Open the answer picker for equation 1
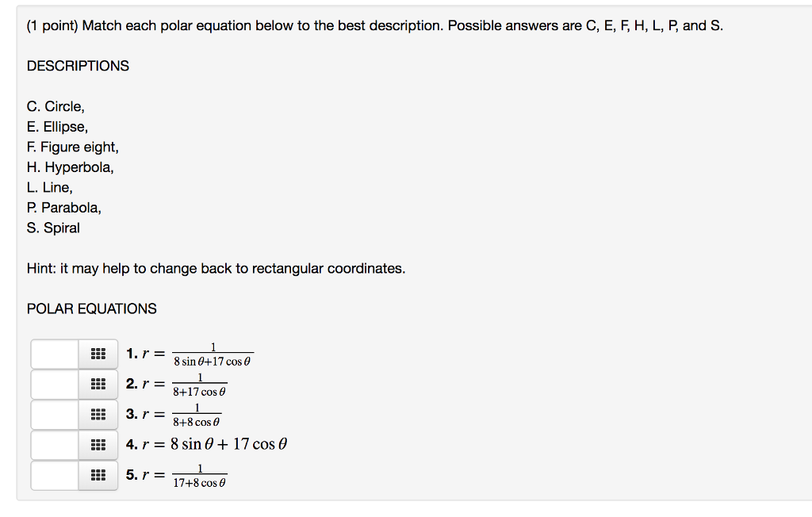This screenshot has width=812, height=517. coord(98,354)
